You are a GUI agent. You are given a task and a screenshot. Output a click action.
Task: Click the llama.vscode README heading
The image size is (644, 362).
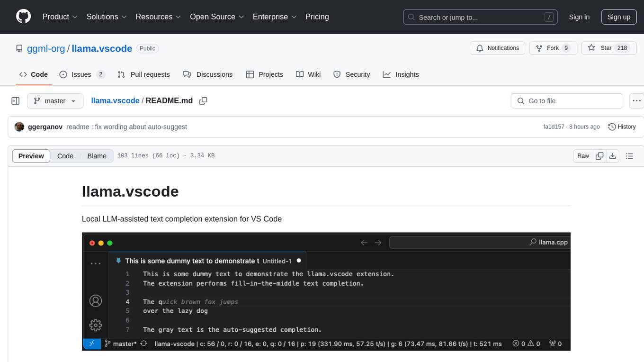(130, 191)
